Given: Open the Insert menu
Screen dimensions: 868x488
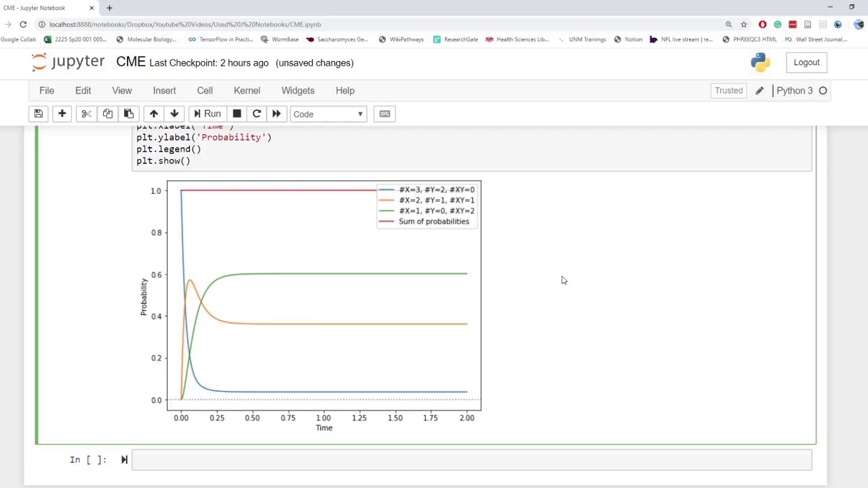Looking at the screenshot, I should (x=164, y=91).
